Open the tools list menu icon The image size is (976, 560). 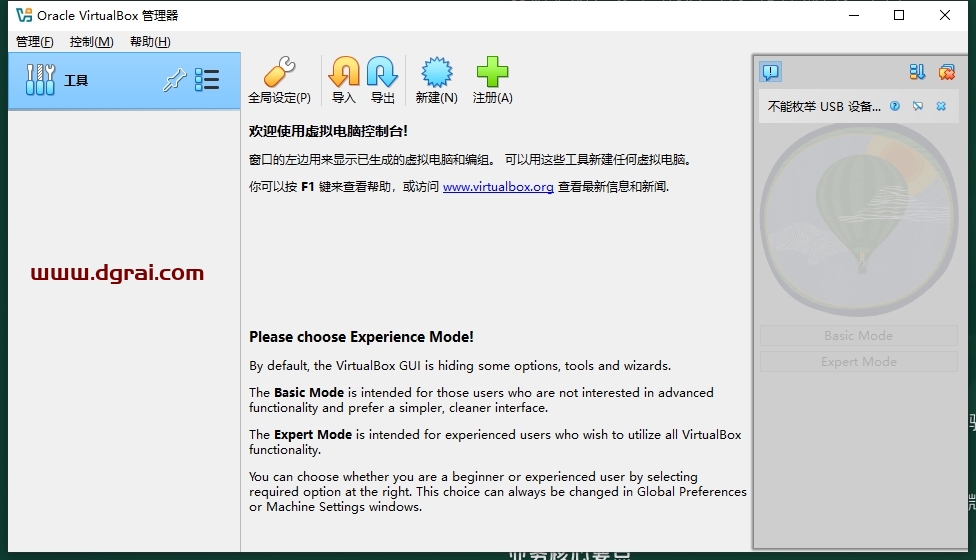pos(207,80)
